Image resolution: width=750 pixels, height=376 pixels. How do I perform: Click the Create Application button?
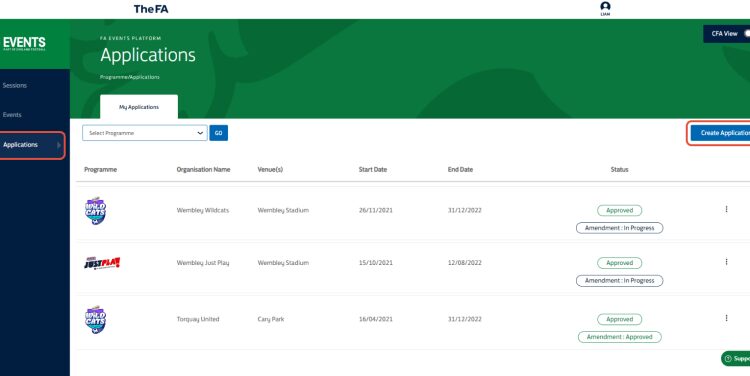click(x=720, y=133)
